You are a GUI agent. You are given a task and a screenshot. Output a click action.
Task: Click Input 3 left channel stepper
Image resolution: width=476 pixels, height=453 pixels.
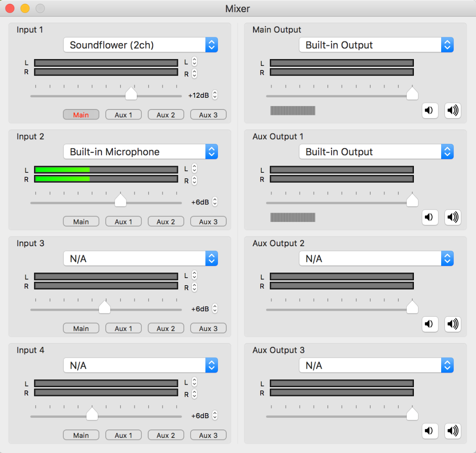click(194, 275)
